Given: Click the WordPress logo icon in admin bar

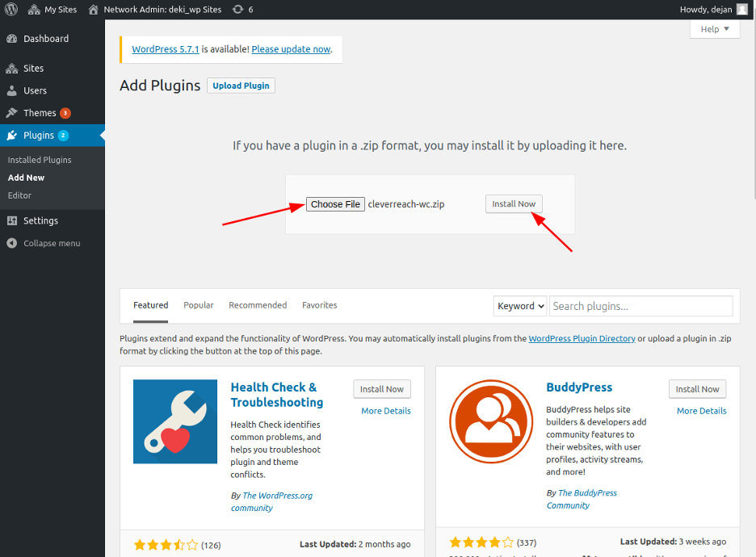Looking at the screenshot, I should click(x=11, y=10).
